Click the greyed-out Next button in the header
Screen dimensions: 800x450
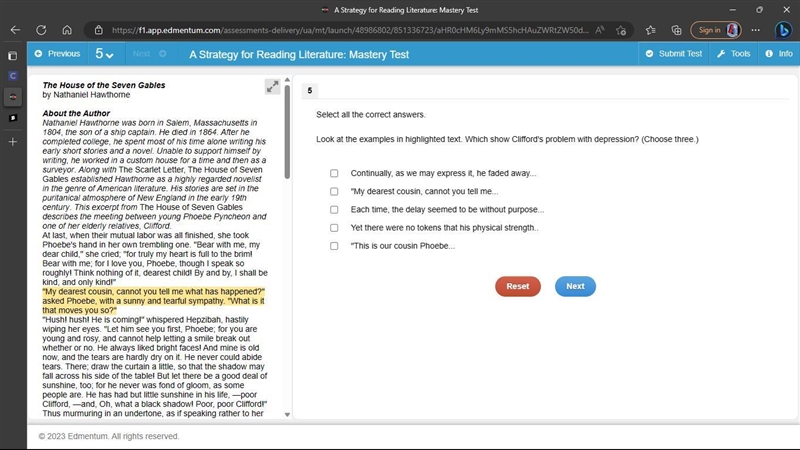pyautogui.click(x=149, y=54)
